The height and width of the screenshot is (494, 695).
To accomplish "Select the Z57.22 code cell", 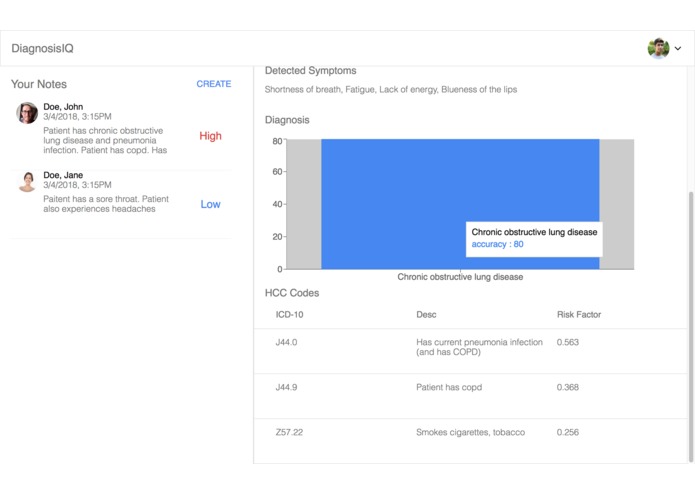I will [x=289, y=432].
